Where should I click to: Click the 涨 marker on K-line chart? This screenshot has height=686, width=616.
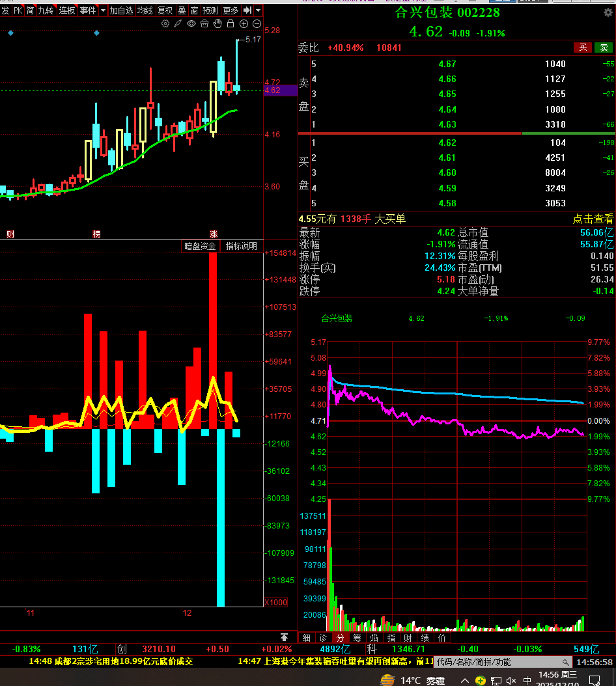pos(214,234)
